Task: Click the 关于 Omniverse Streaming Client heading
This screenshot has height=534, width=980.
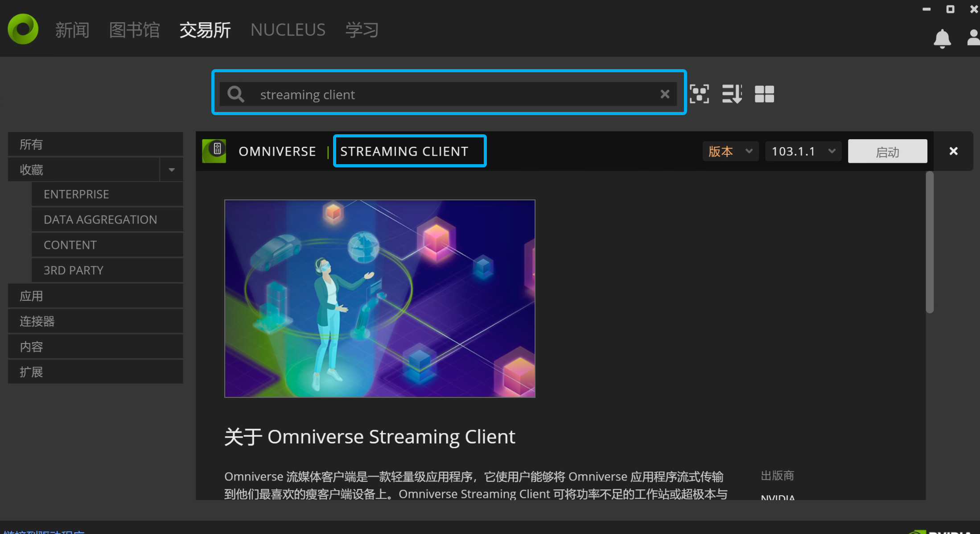Action: click(370, 437)
